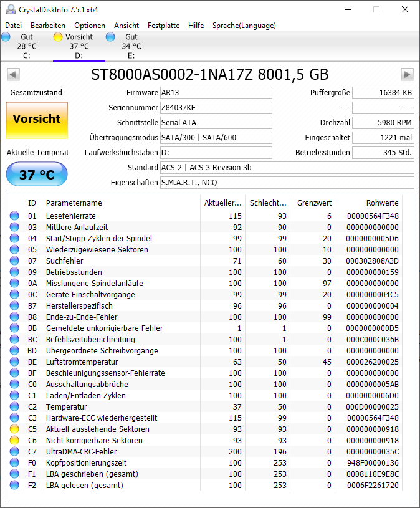Open the Optionen menu
Screen dimensions: 420x508
tap(89, 26)
